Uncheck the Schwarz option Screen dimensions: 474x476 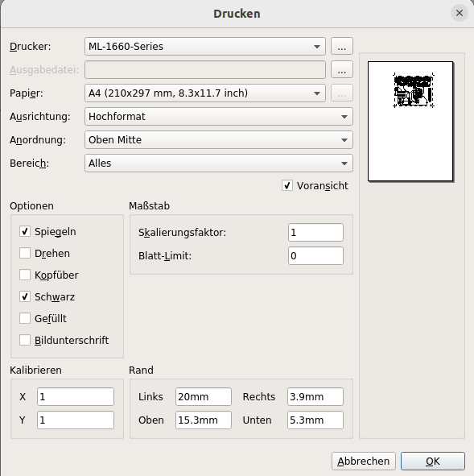(25, 296)
